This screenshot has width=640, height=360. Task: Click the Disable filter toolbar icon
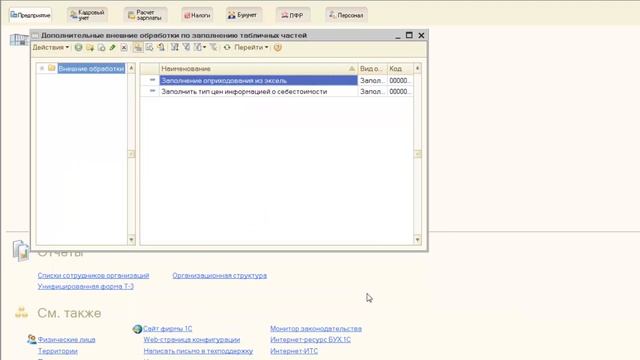(213, 48)
